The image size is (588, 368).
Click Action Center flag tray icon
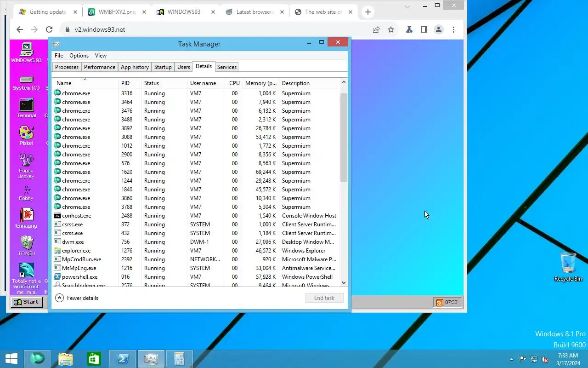[x=523, y=359]
